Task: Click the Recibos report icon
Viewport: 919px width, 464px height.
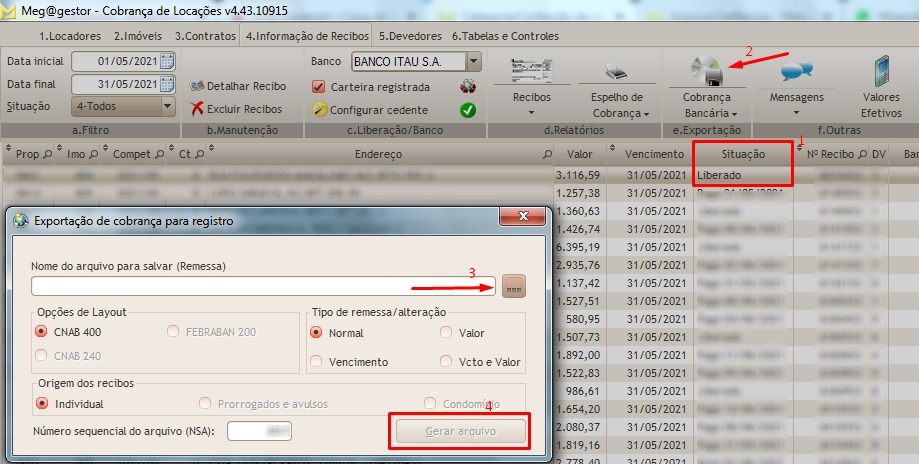Action: click(x=531, y=71)
